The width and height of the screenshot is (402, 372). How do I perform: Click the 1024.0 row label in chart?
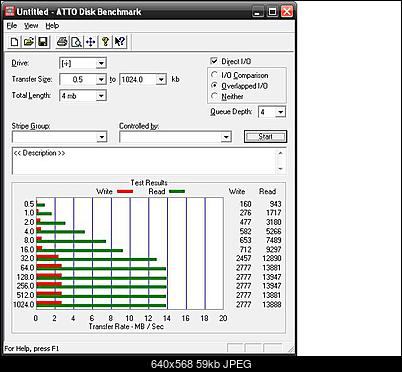24,304
